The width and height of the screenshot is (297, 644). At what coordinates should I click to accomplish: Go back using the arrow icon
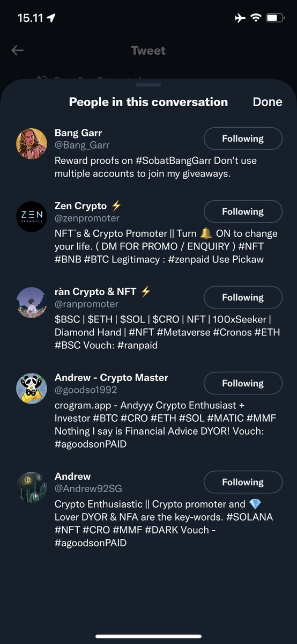click(x=18, y=50)
